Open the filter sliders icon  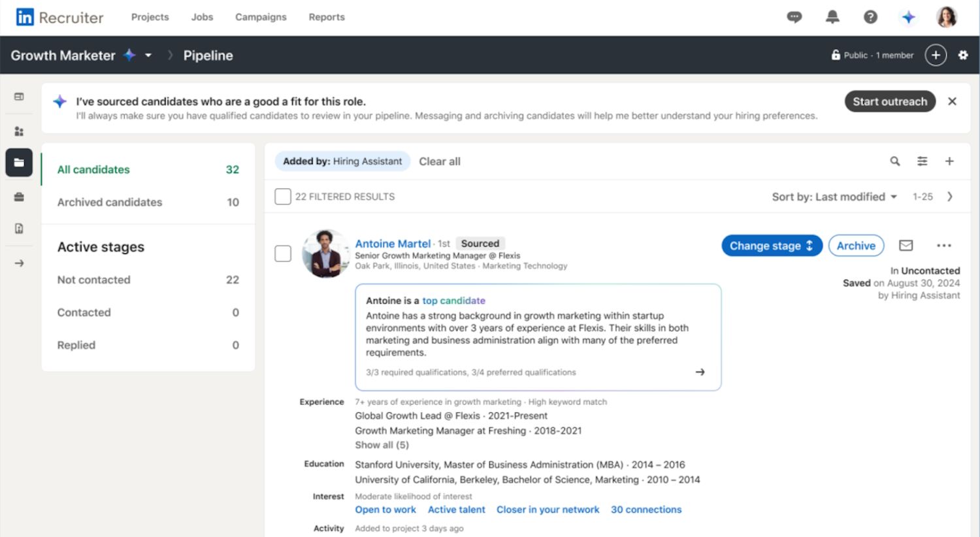point(922,161)
